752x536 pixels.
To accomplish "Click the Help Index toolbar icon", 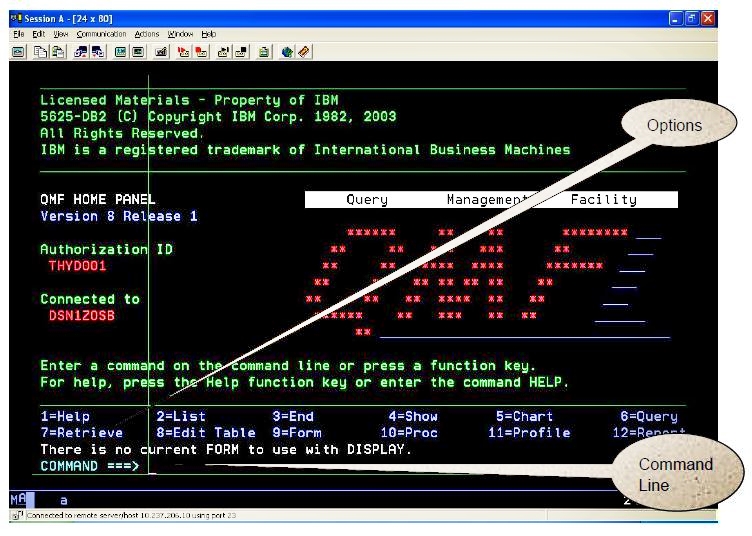I will point(303,51).
